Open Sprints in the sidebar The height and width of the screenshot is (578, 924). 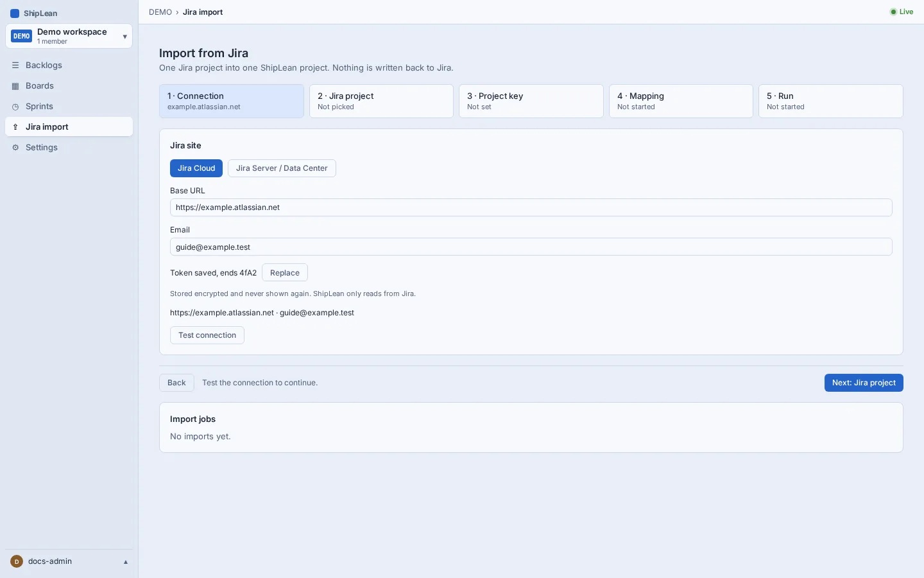coord(69,107)
